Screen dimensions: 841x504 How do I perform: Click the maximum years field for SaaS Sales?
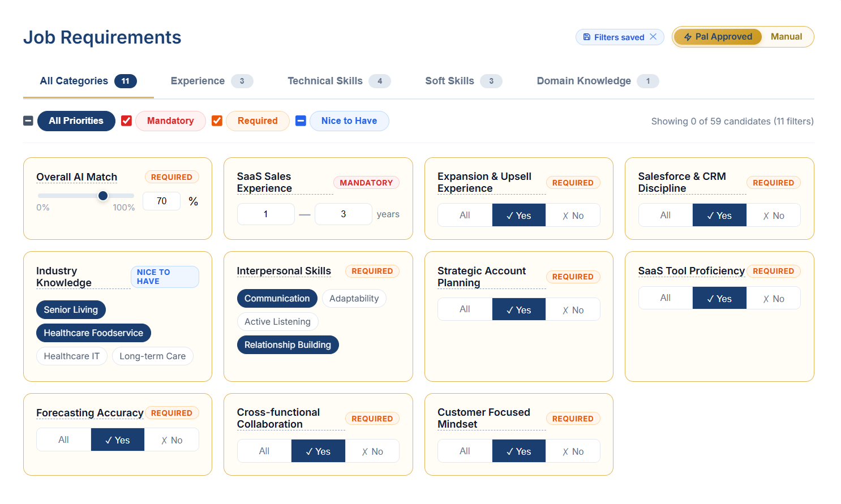coord(343,214)
